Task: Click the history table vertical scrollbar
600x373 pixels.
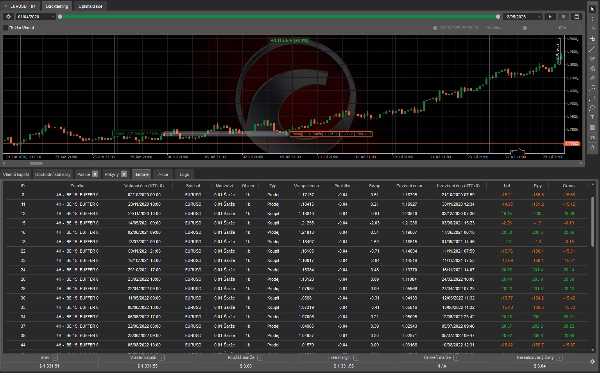Action: pos(592,222)
